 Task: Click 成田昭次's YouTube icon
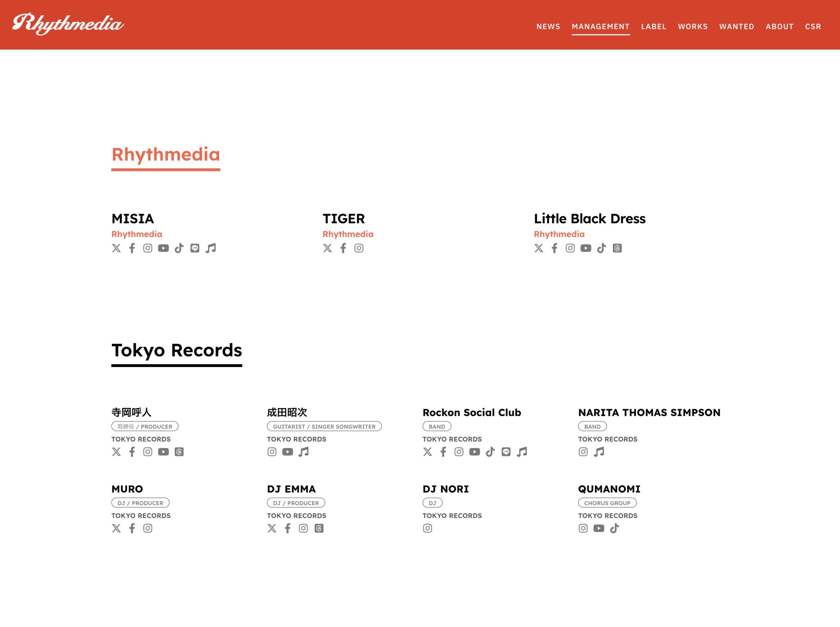[x=287, y=452]
